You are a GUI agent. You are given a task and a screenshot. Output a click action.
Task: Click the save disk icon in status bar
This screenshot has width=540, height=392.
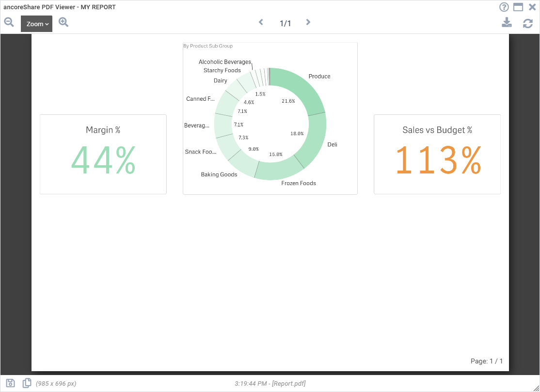pyautogui.click(x=10, y=383)
